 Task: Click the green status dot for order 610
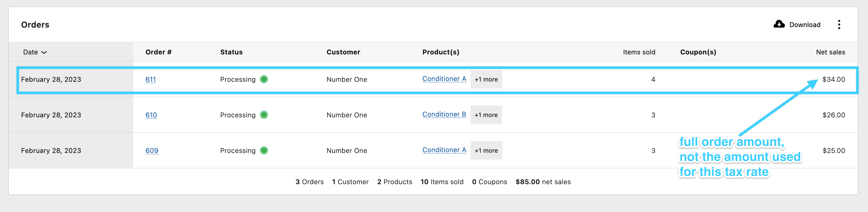[x=264, y=115]
